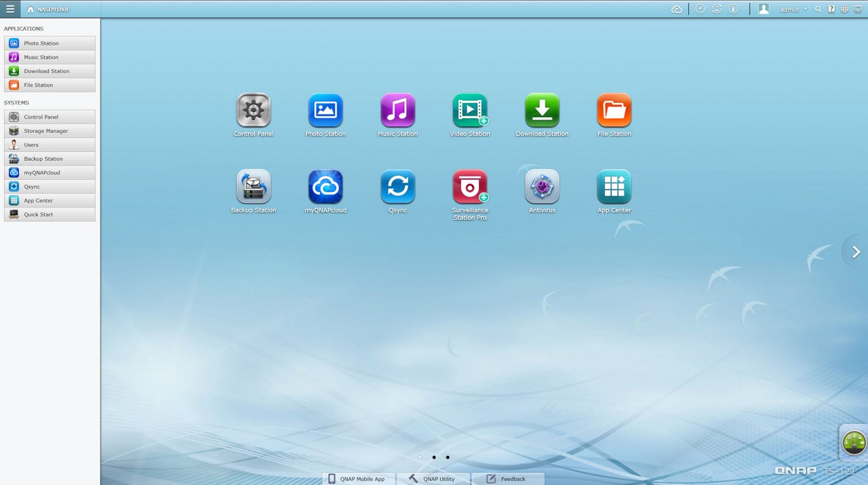Open App Center from the sidebar

(50, 201)
